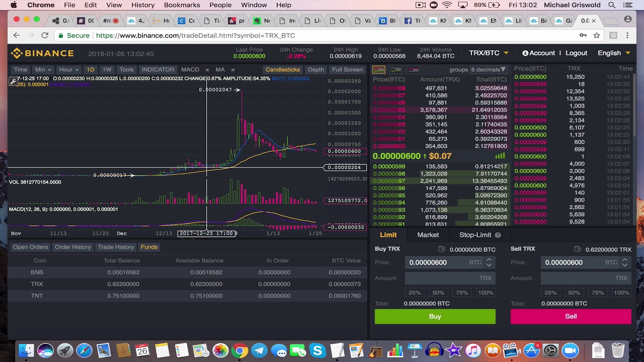This screenshot has height=362, width=644.
Task: Toggle Candlesticks chart mode
Action: (x=283, y=70)
